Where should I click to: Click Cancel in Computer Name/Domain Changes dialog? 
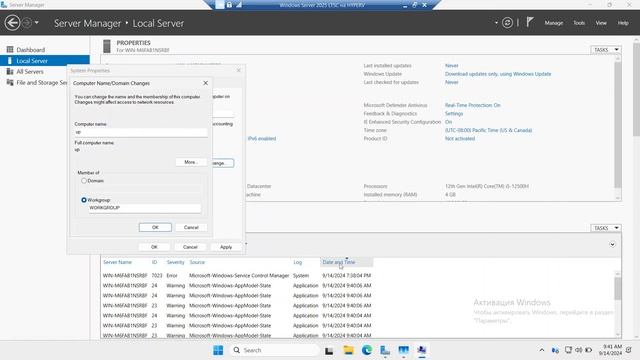pyautogui.click(x=191, y=227)
